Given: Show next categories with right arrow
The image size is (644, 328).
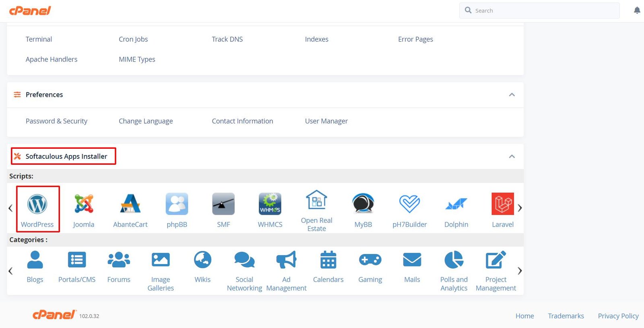Looking at the screenshot, I should pos(520,271).
